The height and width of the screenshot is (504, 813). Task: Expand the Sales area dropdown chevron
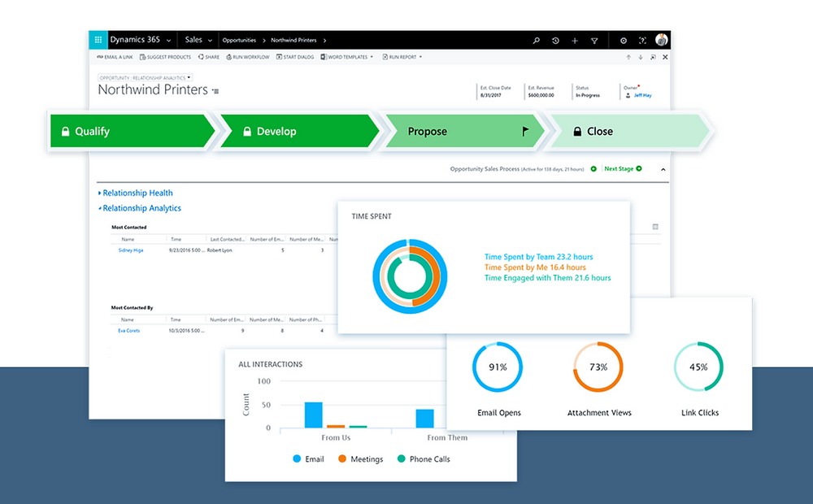click(210, 41)
